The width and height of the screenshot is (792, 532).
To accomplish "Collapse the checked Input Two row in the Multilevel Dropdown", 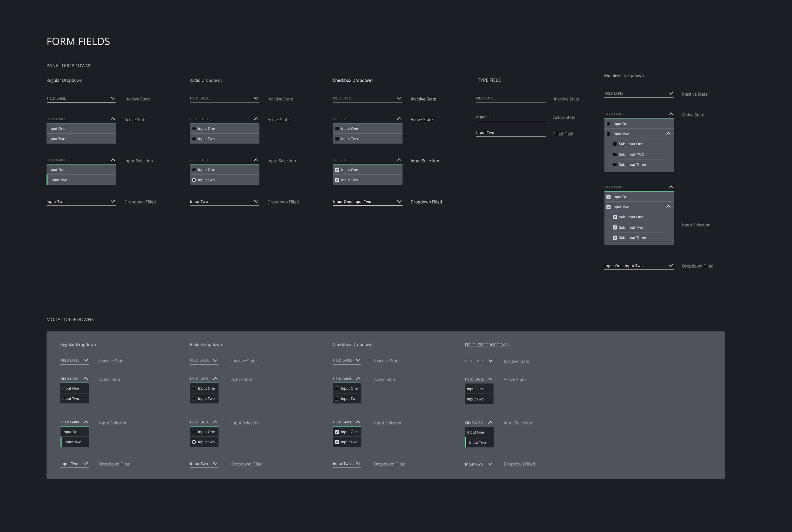I will pos(668,206).
